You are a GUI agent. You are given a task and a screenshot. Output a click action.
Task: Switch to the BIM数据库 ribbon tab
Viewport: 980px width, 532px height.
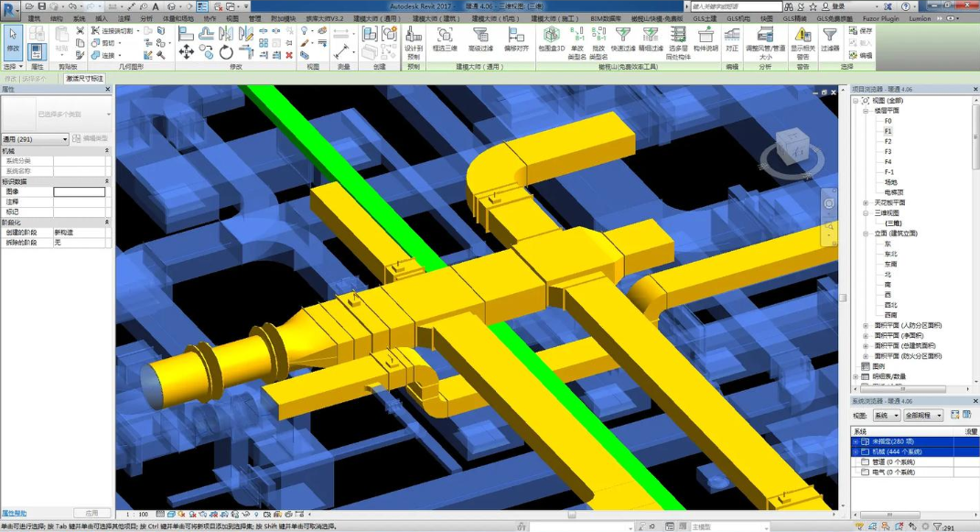point(608,18)
